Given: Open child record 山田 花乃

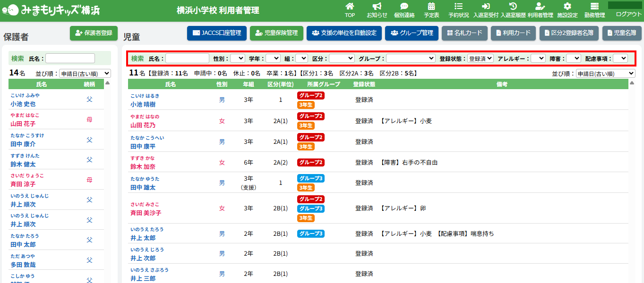Looking at the screenshot, I should 143,125.
